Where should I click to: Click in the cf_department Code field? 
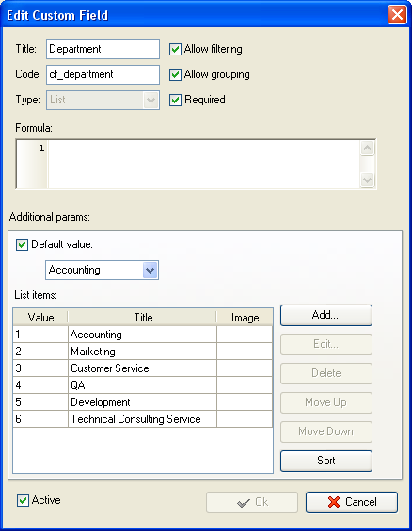pyautogui.click(x=103, y=74)
